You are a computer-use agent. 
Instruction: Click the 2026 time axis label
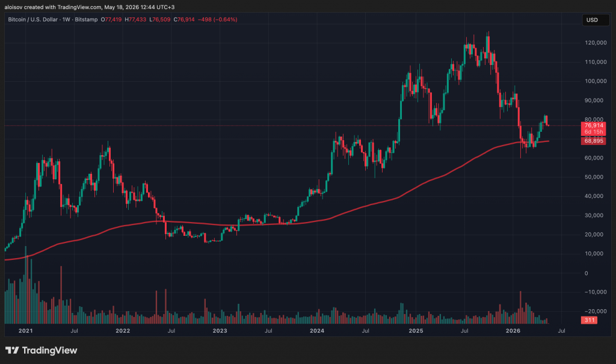click(x=513, y=330)
